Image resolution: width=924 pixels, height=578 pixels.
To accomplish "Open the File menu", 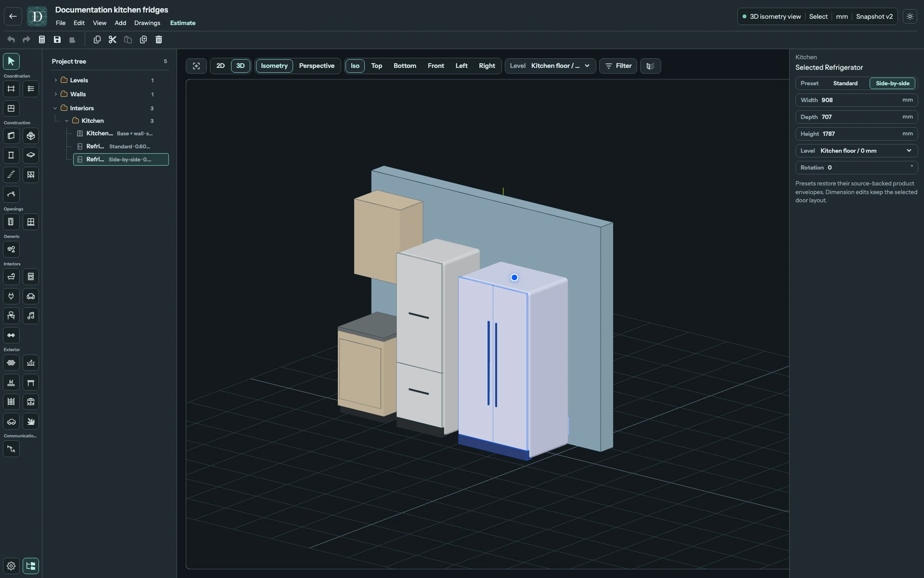I will click(x=61, y=23).
